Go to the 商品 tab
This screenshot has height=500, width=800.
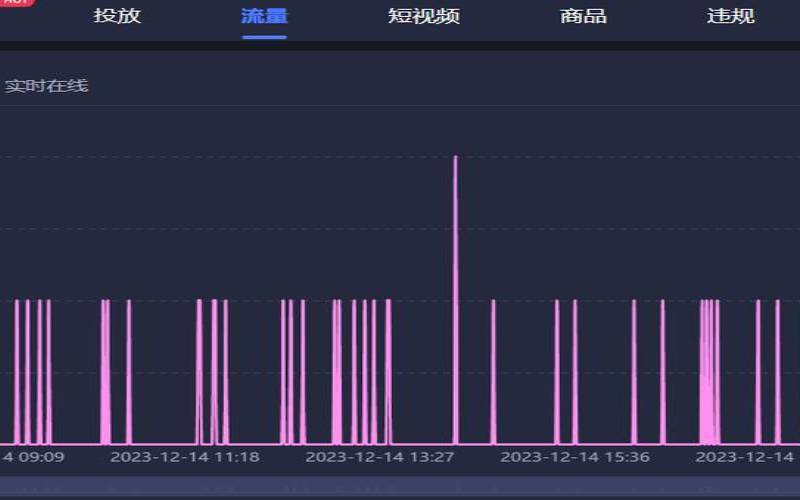coord(583,16)
